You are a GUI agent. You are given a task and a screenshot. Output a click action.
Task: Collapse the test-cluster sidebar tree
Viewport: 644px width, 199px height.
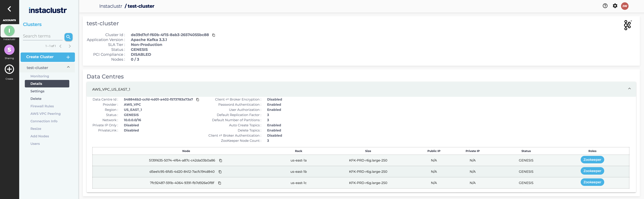68,67
